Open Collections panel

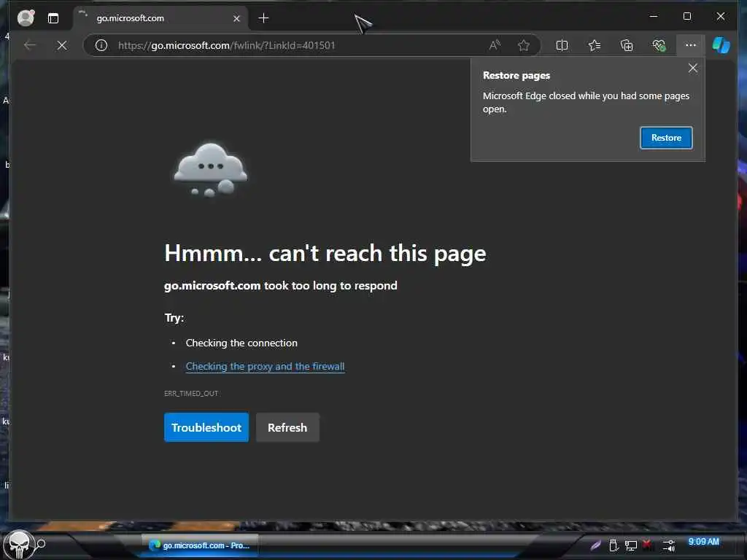(x=627, y=45)
